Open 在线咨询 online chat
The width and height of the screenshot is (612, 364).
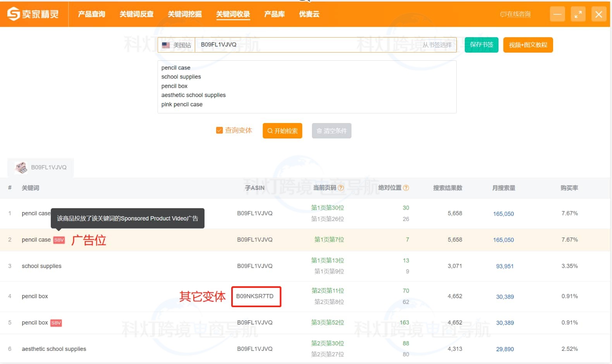515,14
